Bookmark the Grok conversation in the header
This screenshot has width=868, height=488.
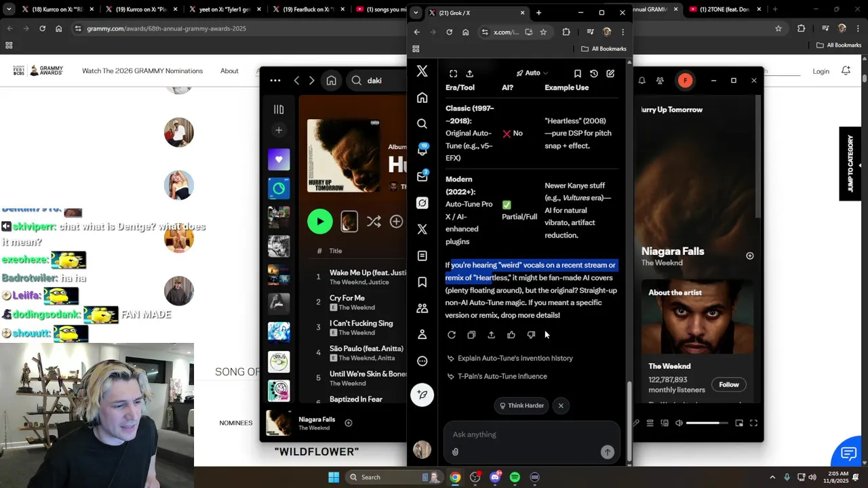pyautogui.click(x=578, y=73)
